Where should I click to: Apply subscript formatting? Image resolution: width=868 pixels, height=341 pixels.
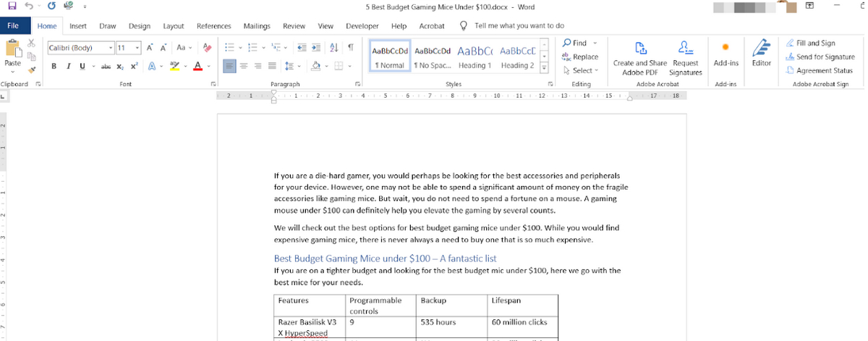(x=120, y=66)
